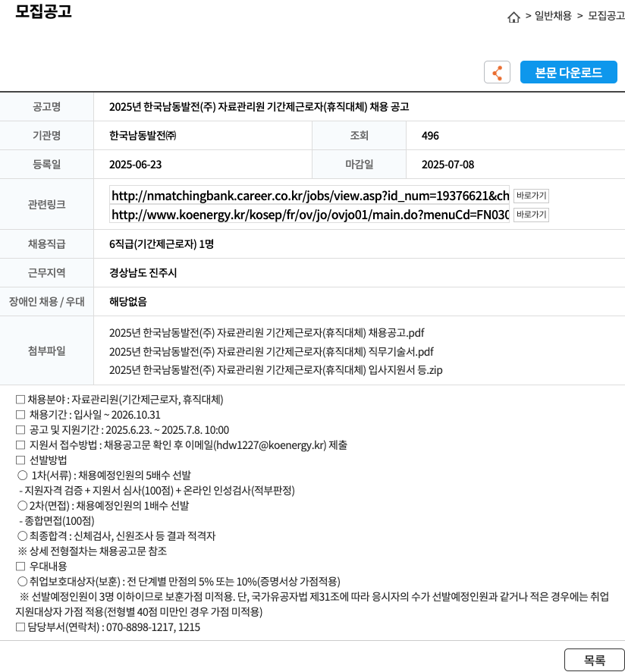The image size is (625, 672).
Task: Click the 종합면접(100점) line
Action: click(57, 521)
